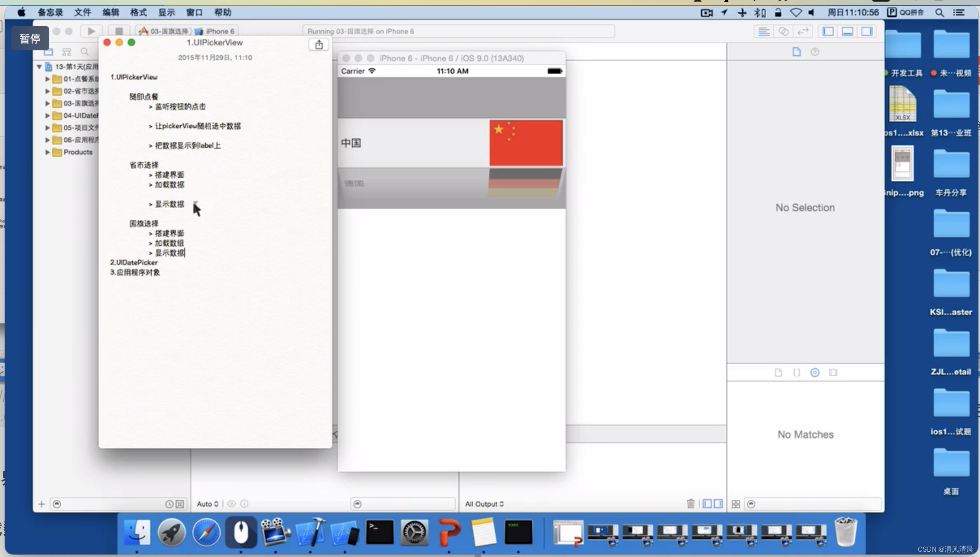Viewport: 980px width, 557px height.
Task: Switch library to grid view icon
Action: (x=736, y=504)
